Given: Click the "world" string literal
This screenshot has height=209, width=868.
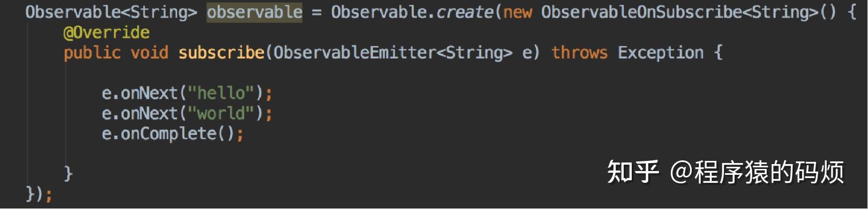Looking at the screenshot, I should coord(221,113).
